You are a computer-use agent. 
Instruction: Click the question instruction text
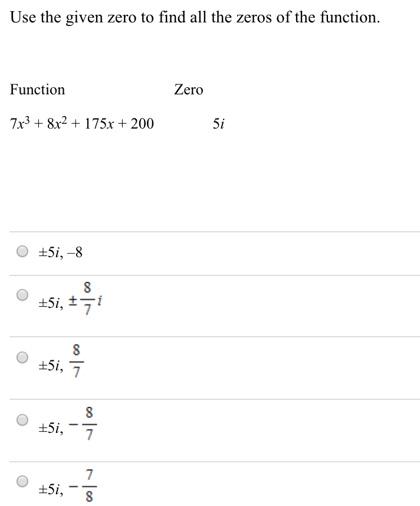click(x=195, y=17)
